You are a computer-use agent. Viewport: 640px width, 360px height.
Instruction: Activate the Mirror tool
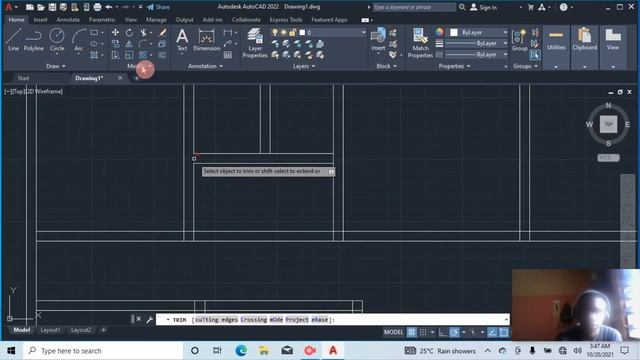129,44
